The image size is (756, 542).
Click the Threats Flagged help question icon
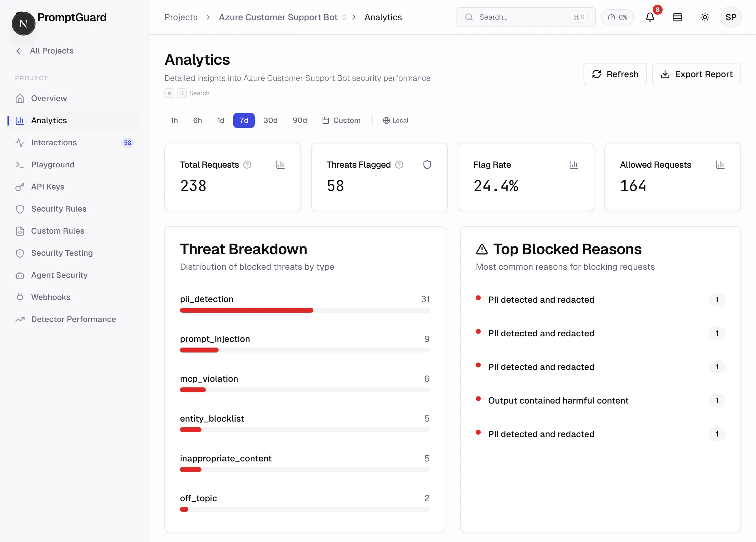click(399, 165)
